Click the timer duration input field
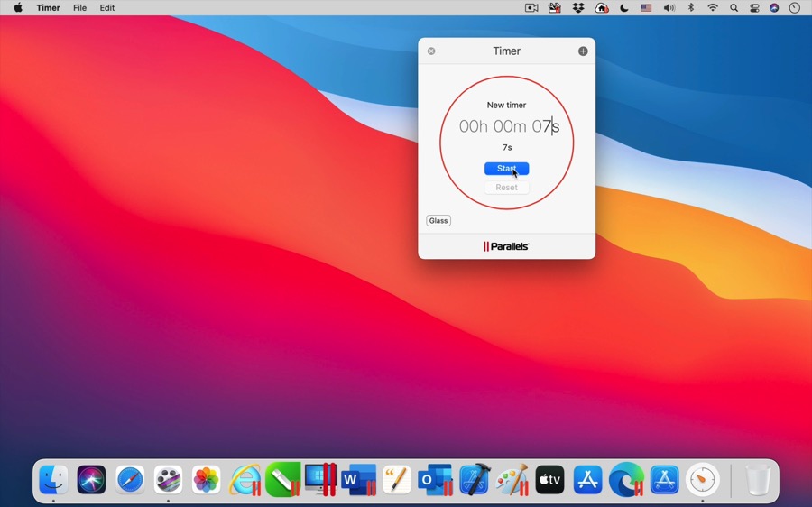This screenshot has height=507, width=812. pos(508,127)
